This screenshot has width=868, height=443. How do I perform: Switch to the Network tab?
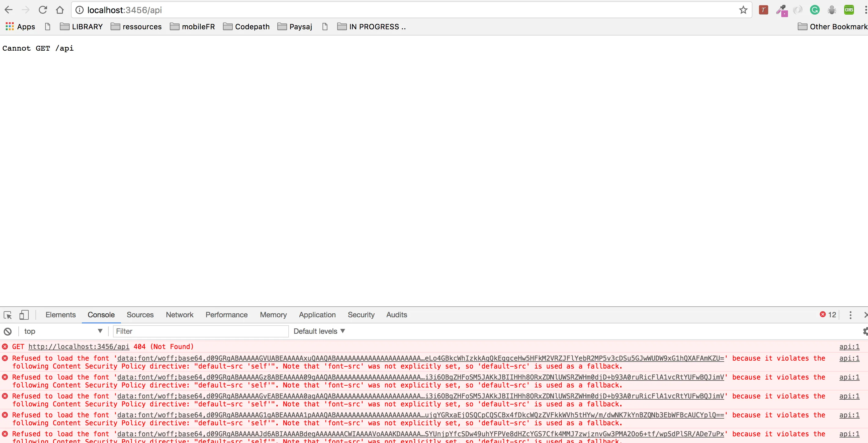pos(179,315)
